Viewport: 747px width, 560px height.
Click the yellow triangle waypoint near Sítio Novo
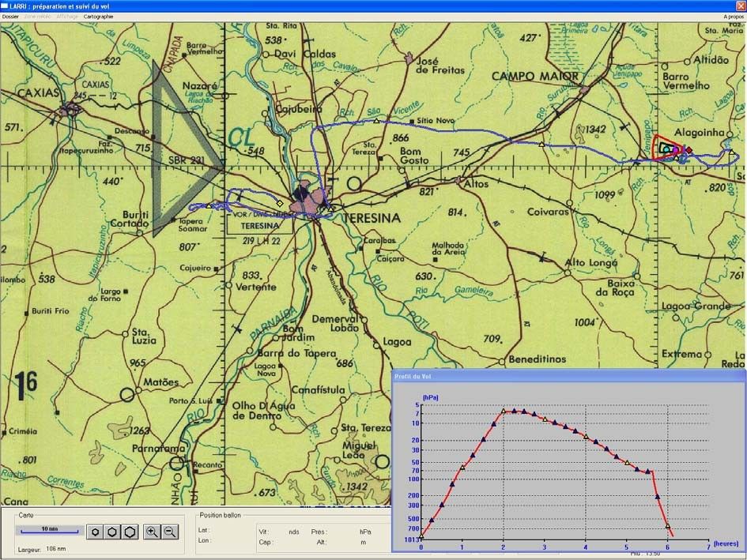pyautogui.click(x=375, y=121)
